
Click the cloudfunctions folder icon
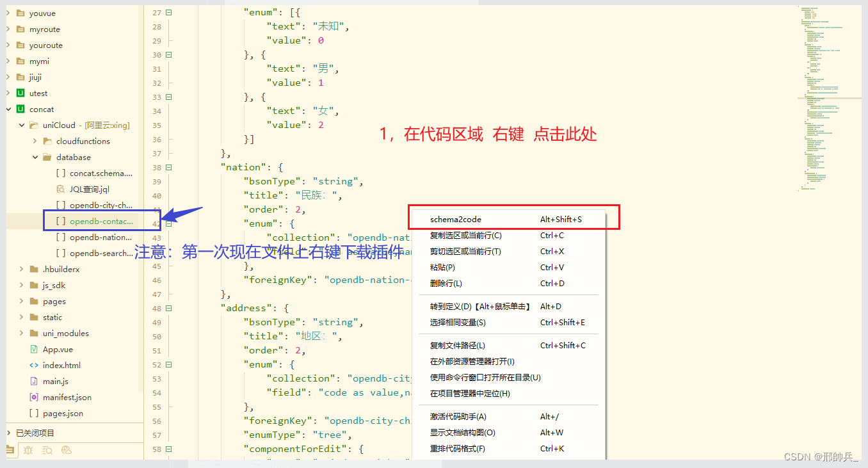pyautogui.click(x=47, y=141)
